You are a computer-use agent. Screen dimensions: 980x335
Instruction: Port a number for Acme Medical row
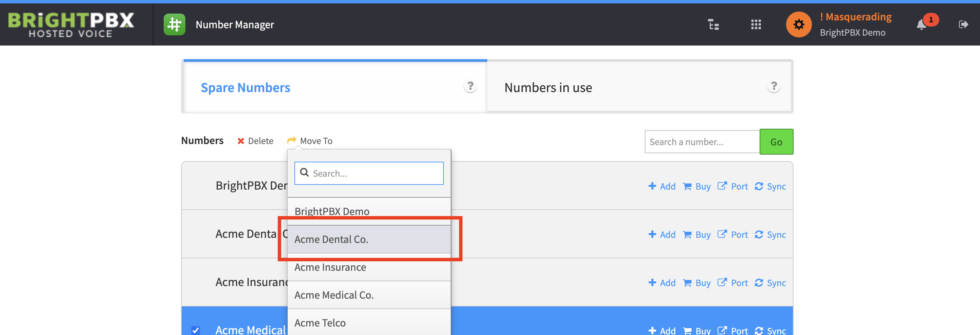732,331
